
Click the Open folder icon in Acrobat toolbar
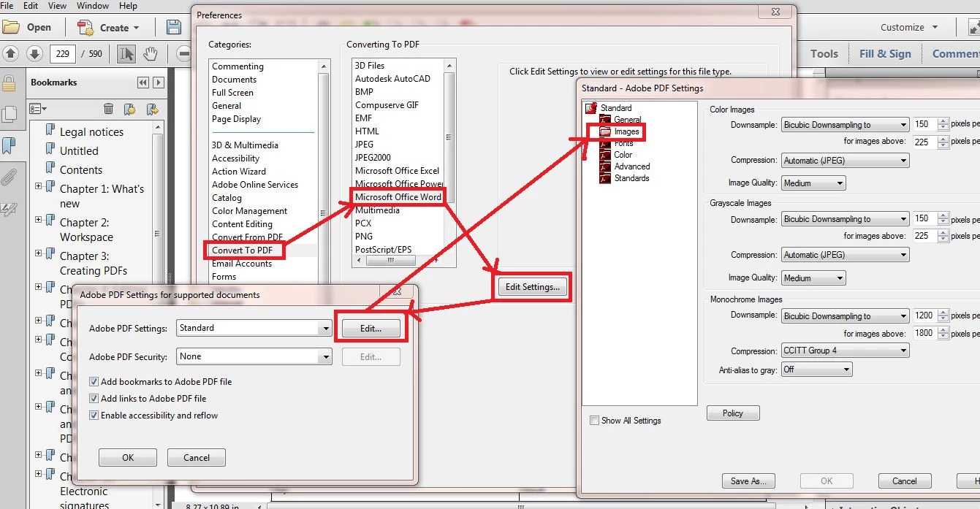12,28
